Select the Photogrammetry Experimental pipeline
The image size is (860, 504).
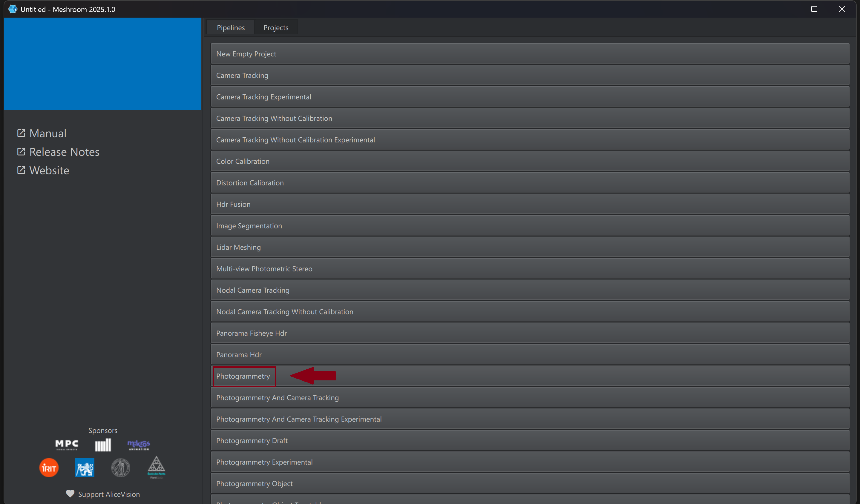point(530,462)
